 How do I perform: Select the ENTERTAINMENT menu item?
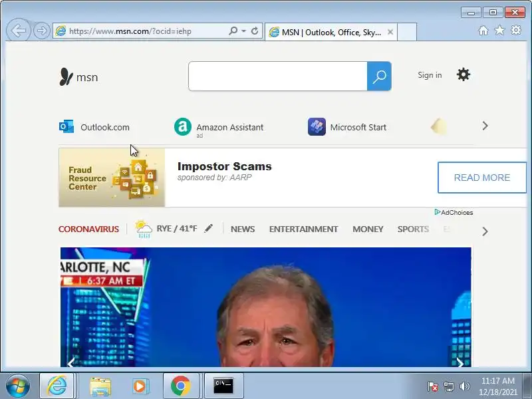point(303,229)
